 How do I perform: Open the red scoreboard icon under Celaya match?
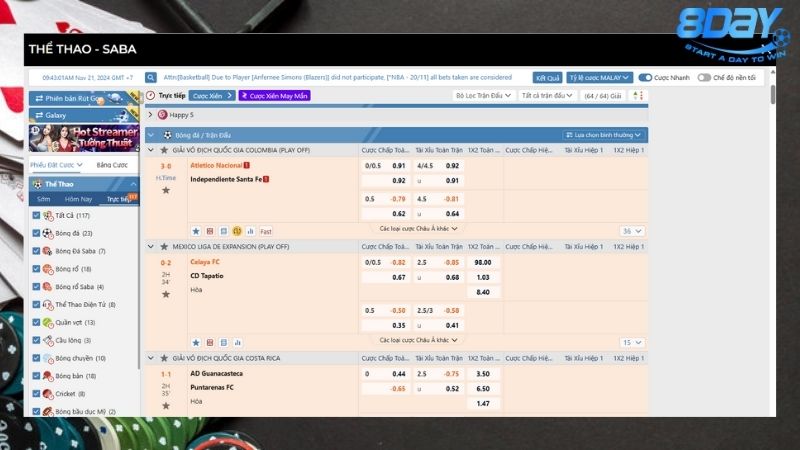(210, 342)
